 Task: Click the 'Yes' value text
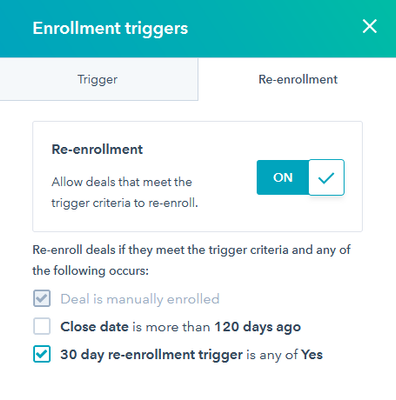312,355
